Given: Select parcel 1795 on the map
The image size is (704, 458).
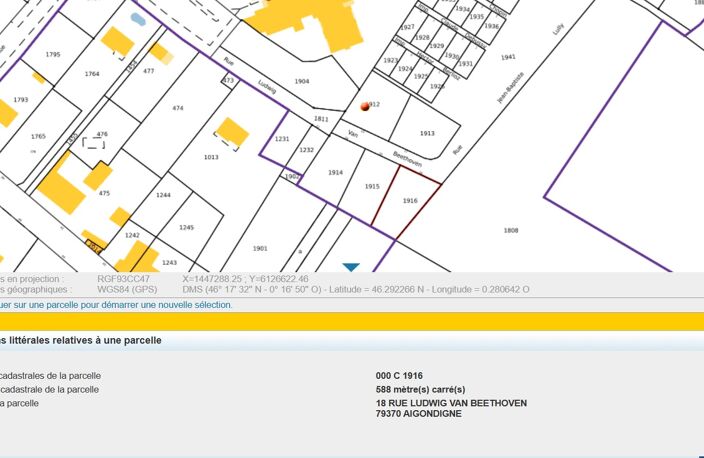Looking at the screenshot, I should tap(53, 54).
